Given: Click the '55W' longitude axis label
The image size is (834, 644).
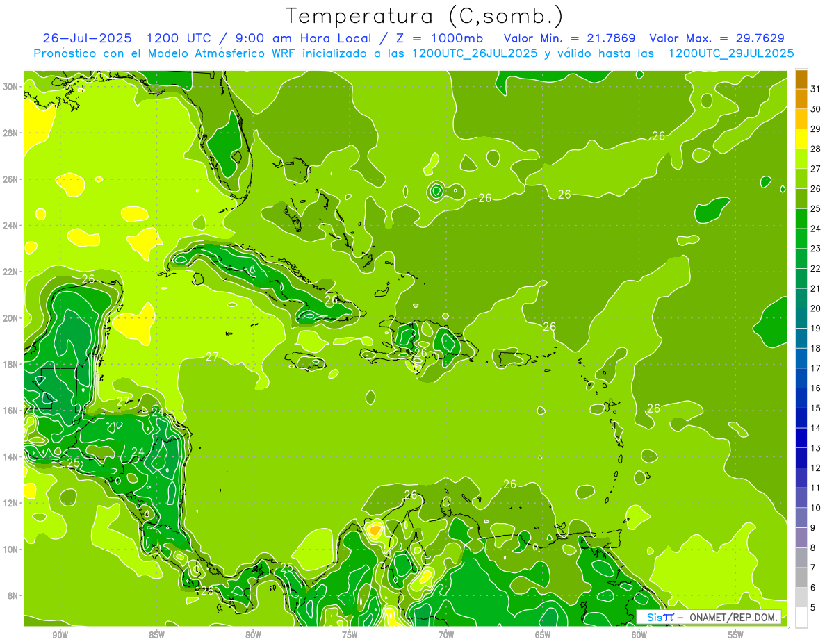Looking at the screenshot, I should [735, 635].
